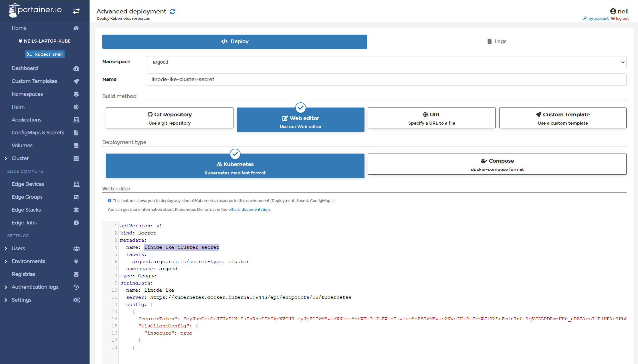
Task: Click the 'apiVersion: v1' line in editor
Action: [x=141, y=226]
